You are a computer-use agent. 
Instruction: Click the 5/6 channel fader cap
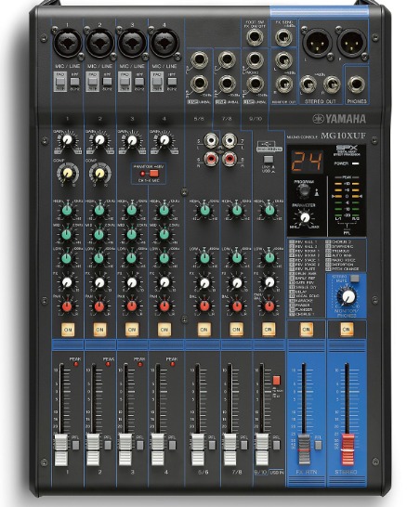point(198,449)
